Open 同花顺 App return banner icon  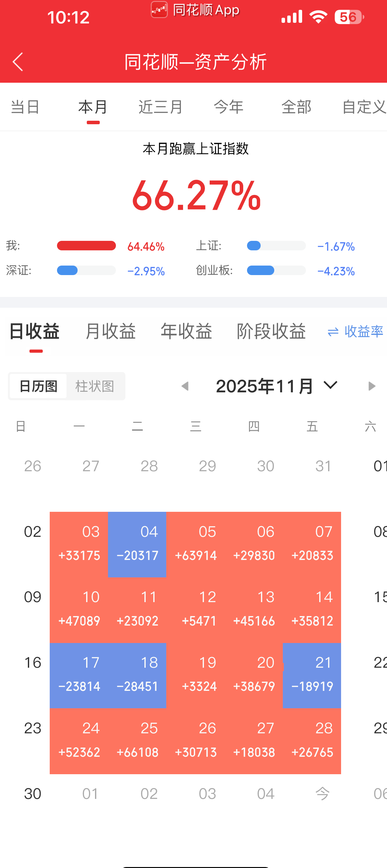tap(159, 10)
